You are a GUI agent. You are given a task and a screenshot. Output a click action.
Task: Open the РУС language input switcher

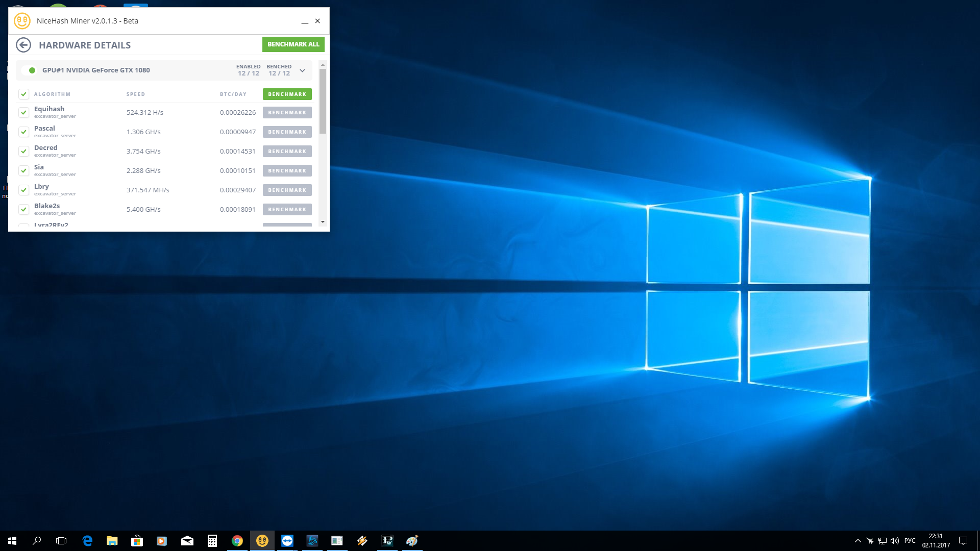click(x=910, y=541)
